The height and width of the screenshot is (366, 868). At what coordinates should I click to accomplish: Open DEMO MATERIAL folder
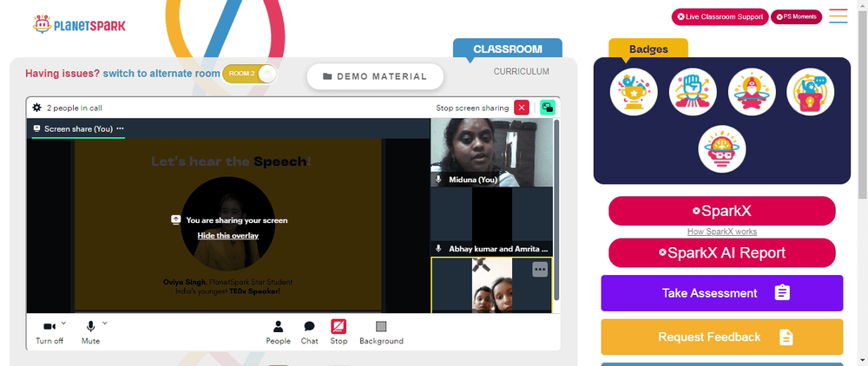point(375,76)
